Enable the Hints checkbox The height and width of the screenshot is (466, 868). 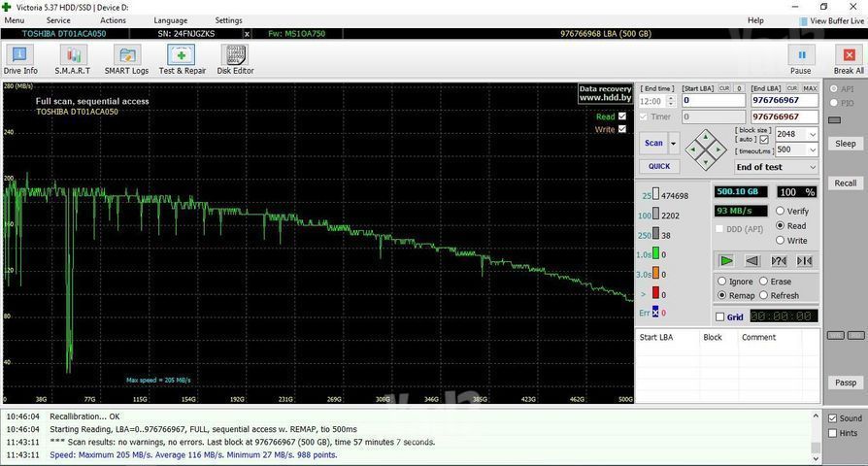click(x=833, y=433)
